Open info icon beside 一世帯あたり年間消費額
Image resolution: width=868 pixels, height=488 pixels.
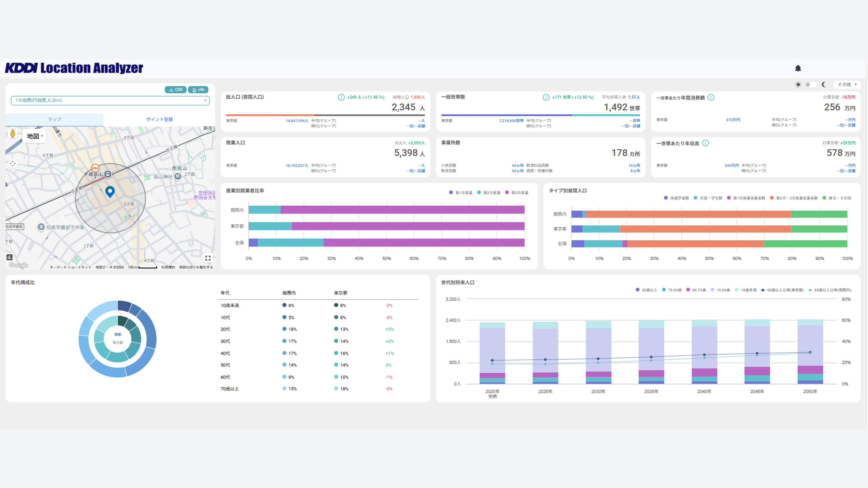[711, 97]
